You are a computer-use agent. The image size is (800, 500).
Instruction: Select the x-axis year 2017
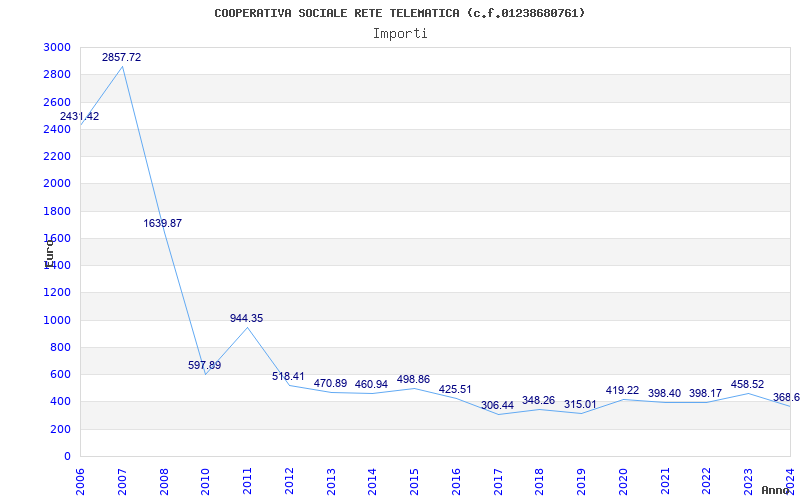pos(498,482)
